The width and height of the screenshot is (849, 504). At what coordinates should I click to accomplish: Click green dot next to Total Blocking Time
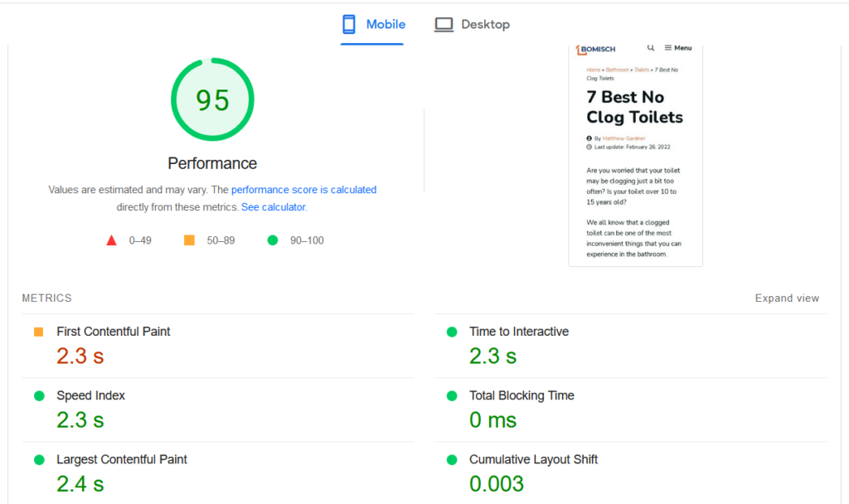pos(451,396)
